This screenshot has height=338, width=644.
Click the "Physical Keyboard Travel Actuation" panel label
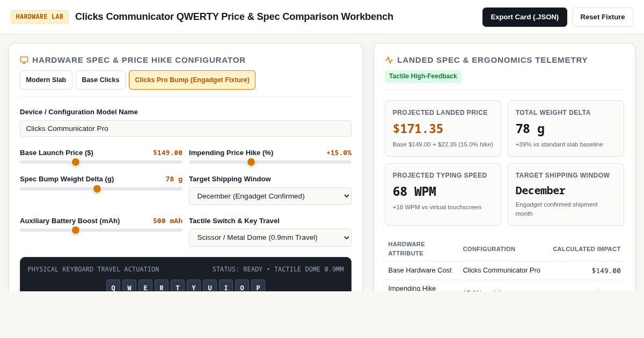[x=93, y=269]
